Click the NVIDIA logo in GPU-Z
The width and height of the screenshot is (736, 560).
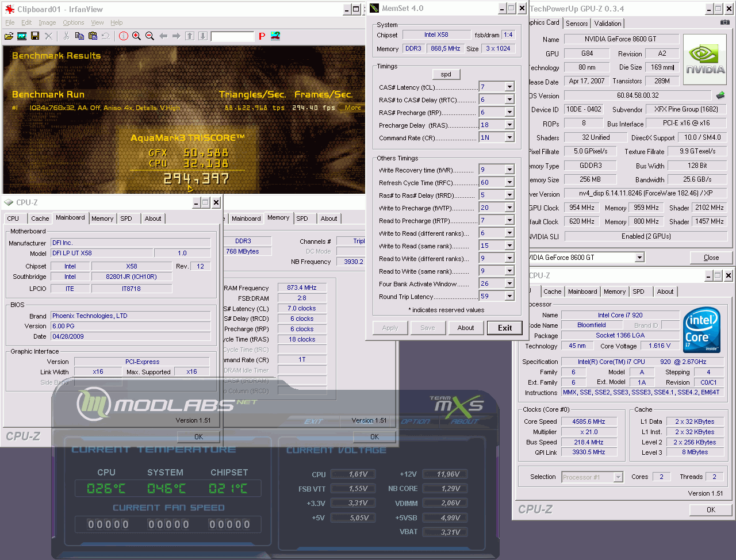click(705, 60)
